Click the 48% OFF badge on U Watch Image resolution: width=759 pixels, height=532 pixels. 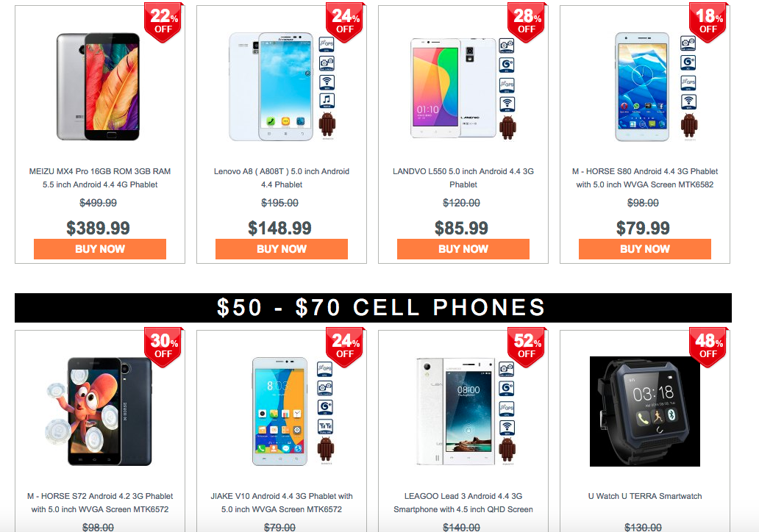click(x=708, y=348)
